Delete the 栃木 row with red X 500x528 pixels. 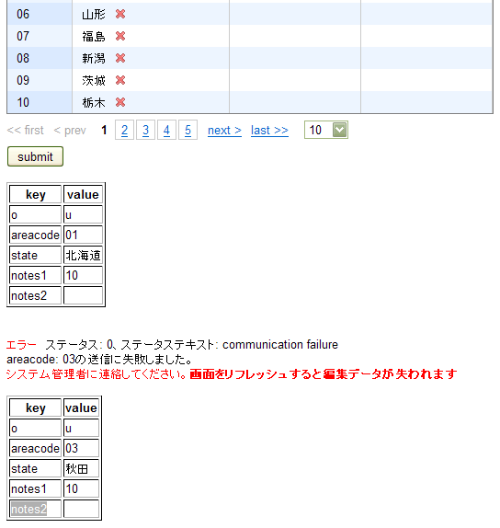coord(120,102)
